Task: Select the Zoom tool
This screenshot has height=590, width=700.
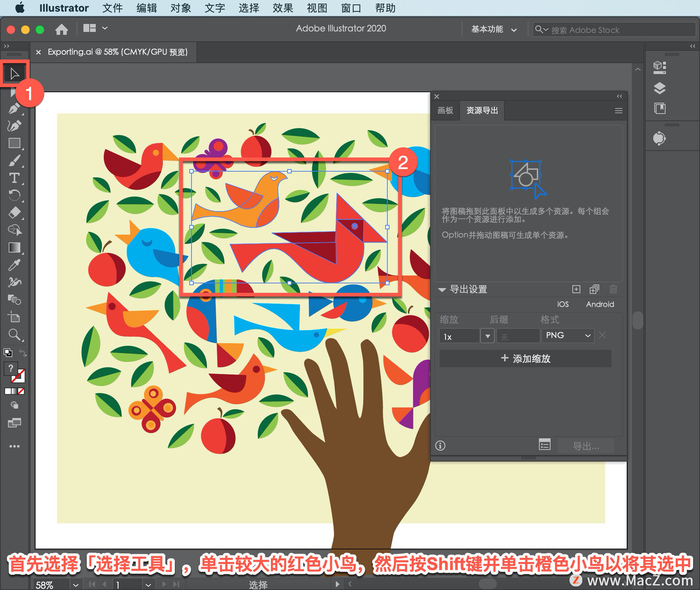Action: click(15, 334)
